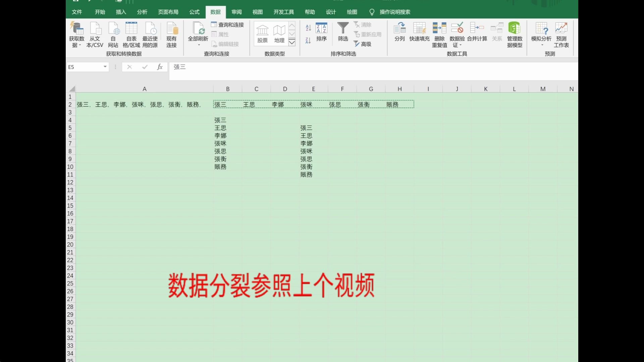Viewport: 644px width, 362px height.
Task: Expand the data types gallery arrow
Action: pos(292,42)
